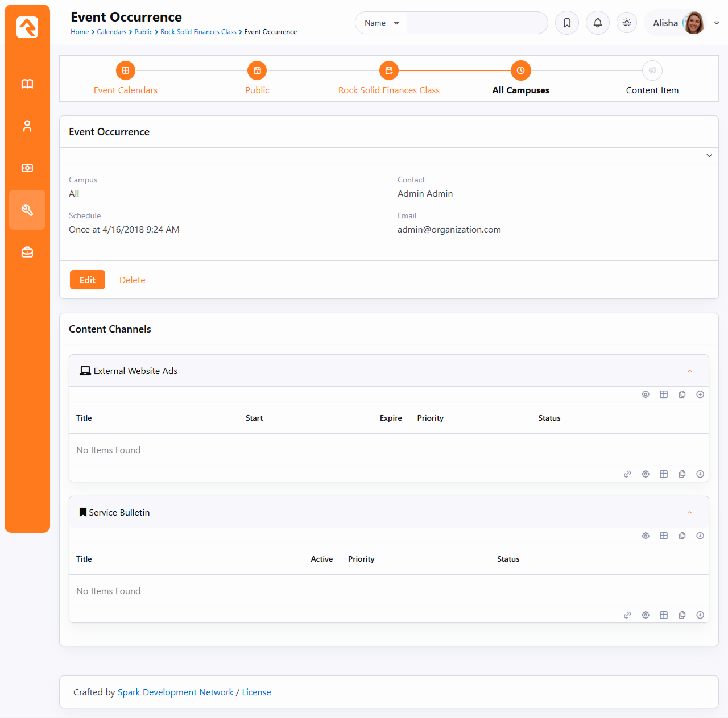The width and height of the screenshot is (728, 718).
Task: Collapse the Service Bulletin section
Action: [689, 513]
